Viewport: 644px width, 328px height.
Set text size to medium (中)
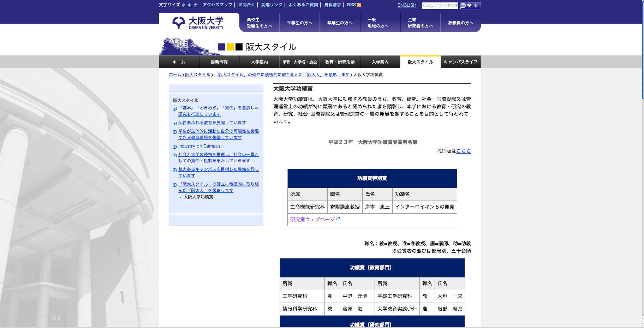click(x=190, y=5)
